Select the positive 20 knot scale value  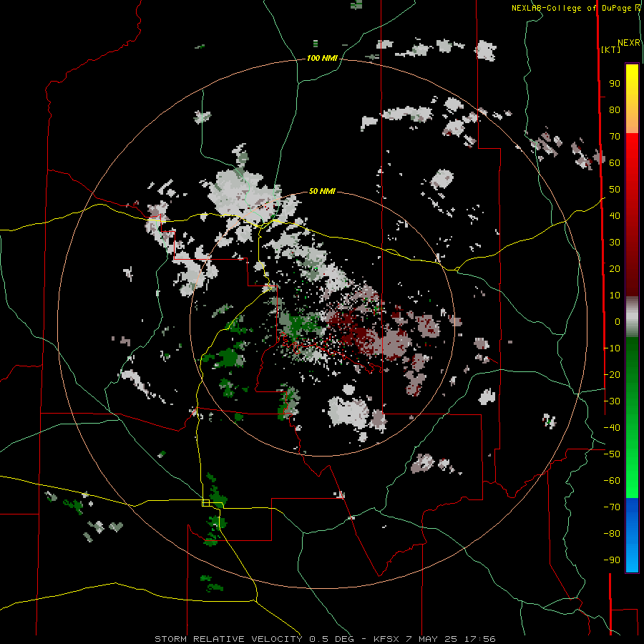615,269
